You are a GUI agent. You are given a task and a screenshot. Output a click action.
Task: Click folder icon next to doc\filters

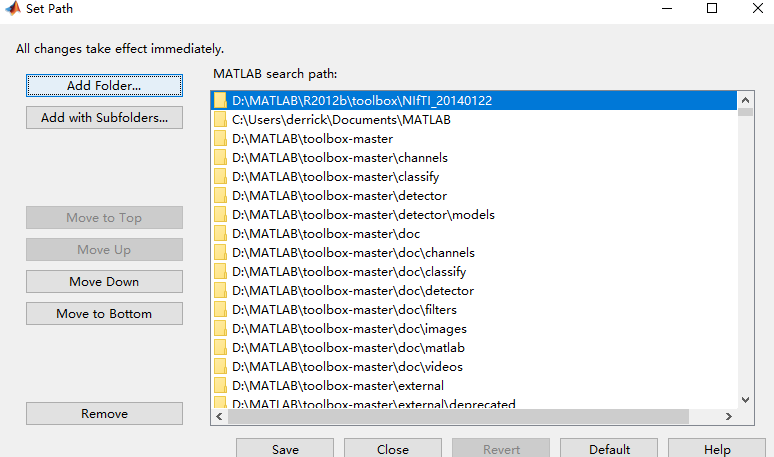[220, 309]
